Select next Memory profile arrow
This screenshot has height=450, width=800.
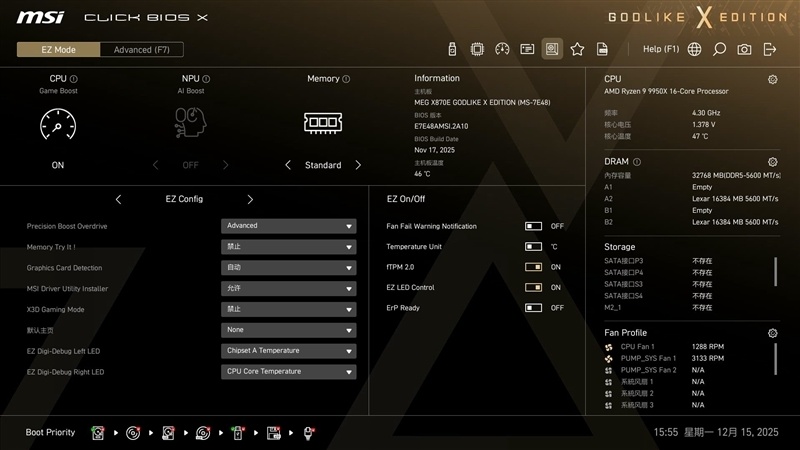point(358,165)
